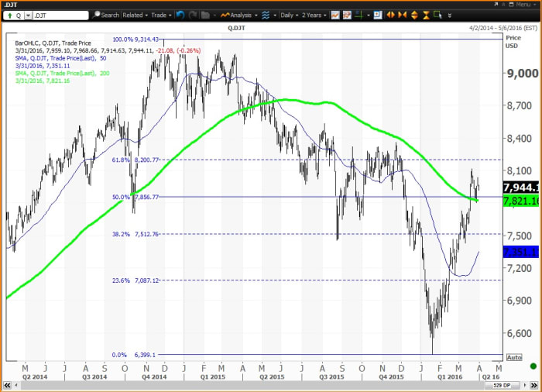Click the greyed redo arrow icon
This screenshot has width=542, height=392.
(193, 15)
